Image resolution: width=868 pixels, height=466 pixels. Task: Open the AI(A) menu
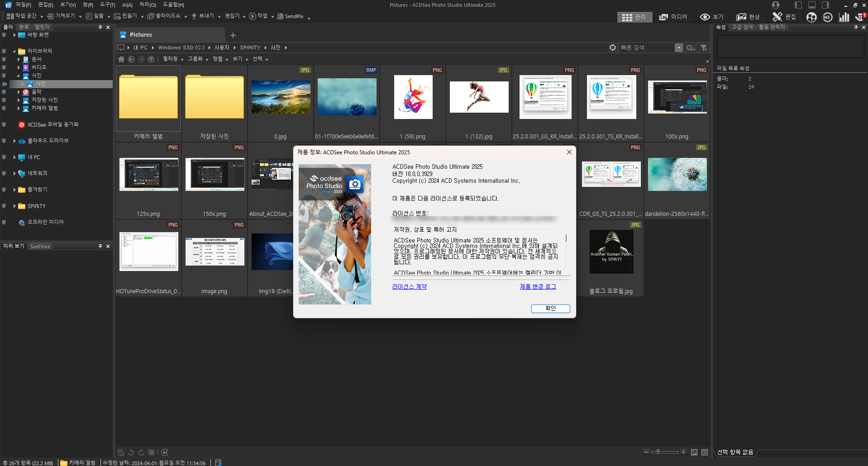(x=127, y=5)
